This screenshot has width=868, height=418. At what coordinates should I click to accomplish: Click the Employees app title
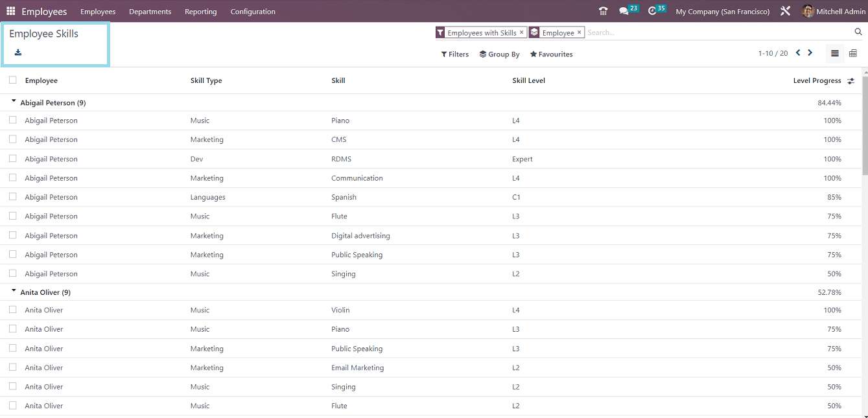[44, 12]
